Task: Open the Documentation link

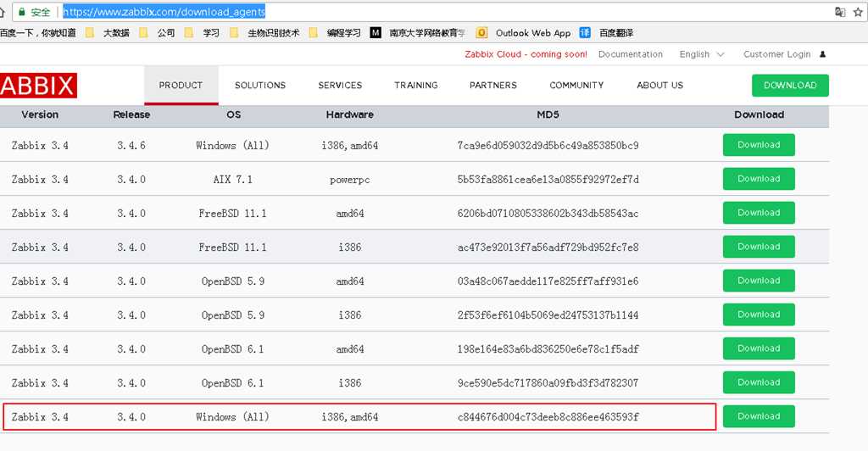Action: pyautogui.click(x=631, y=54)
